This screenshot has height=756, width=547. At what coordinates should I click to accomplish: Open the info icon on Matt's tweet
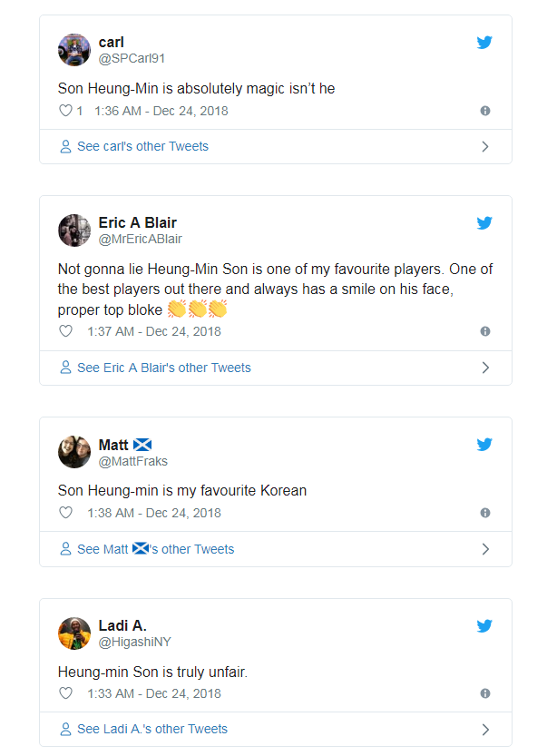pyautogui.click(x=485, y=513)
